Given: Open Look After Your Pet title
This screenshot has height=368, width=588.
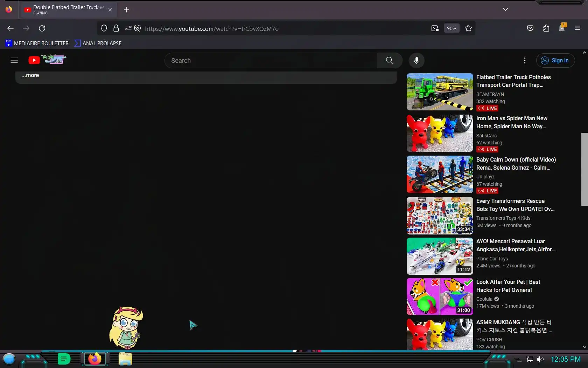Looking at the screenshot, I should coord(508,286).
